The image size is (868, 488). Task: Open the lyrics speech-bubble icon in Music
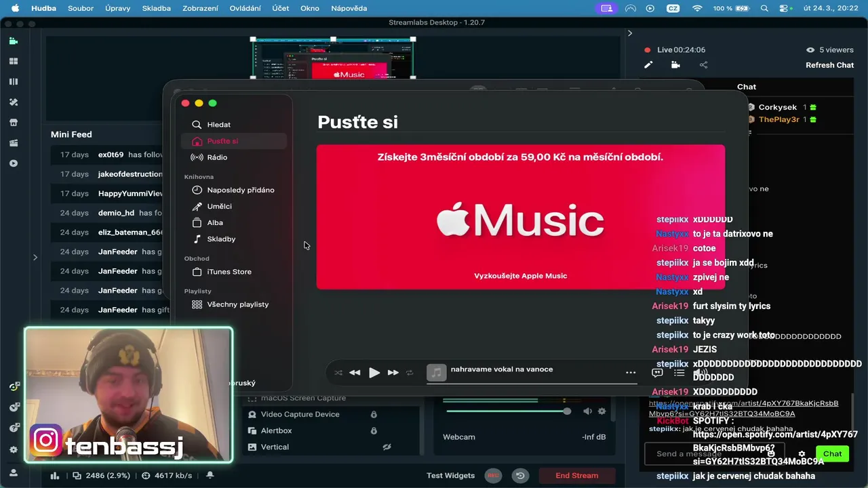[657, 372]
